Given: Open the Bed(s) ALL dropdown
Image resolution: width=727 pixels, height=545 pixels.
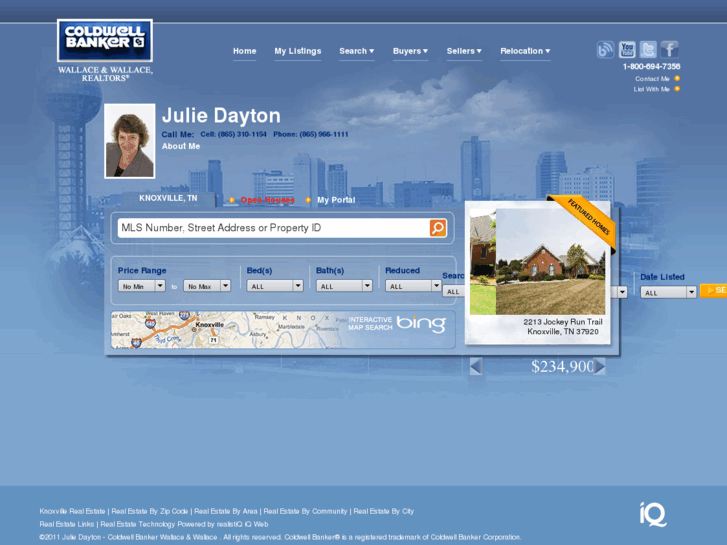Looking at the screenshot, I should (x=275, y=286).
